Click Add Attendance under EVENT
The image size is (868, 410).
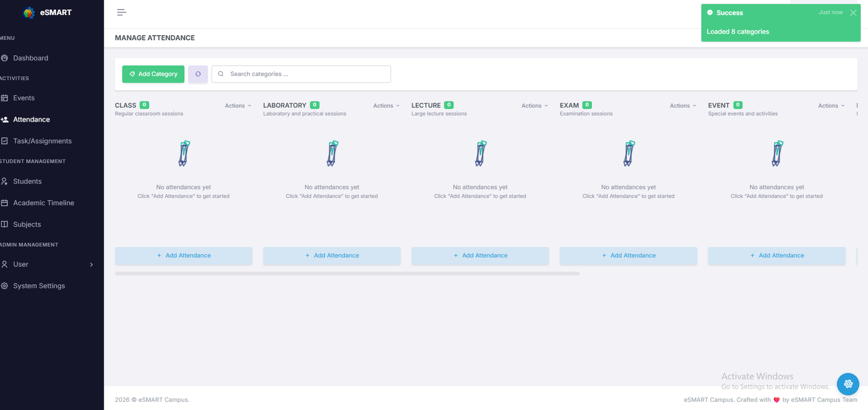tap(776, 256)
